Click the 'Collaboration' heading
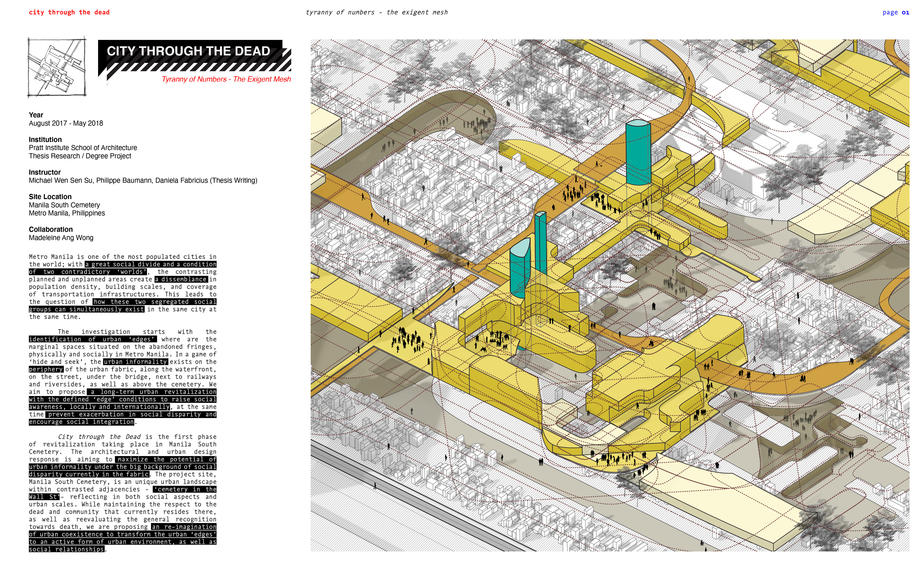This screenshot has height=577, width=924. coord(50,229)
